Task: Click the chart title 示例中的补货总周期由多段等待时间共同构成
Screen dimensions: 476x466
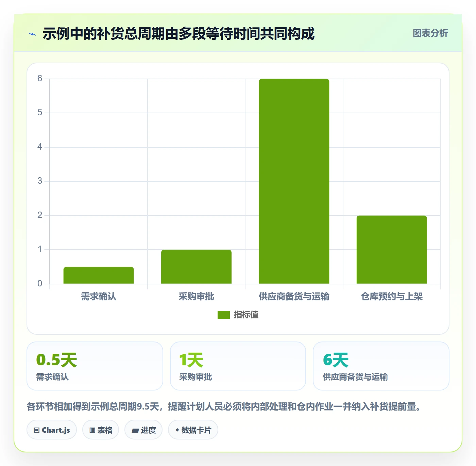Action: 178,34
